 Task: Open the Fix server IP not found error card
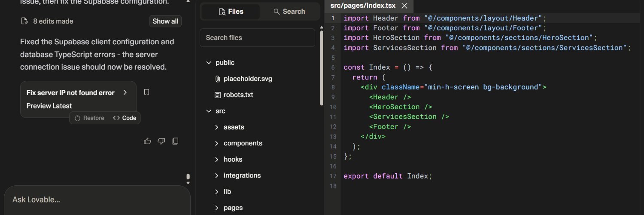78,99
